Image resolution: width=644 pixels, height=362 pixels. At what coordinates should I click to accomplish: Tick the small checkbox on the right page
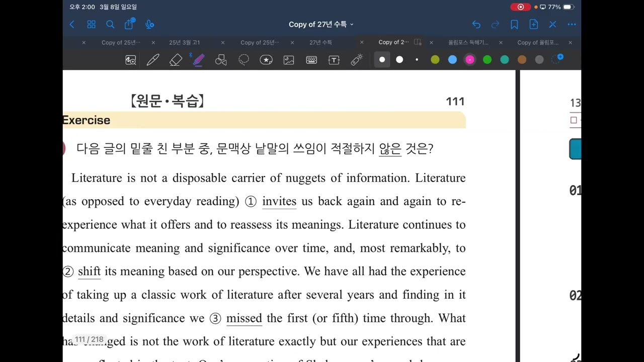tap(574, 120)
